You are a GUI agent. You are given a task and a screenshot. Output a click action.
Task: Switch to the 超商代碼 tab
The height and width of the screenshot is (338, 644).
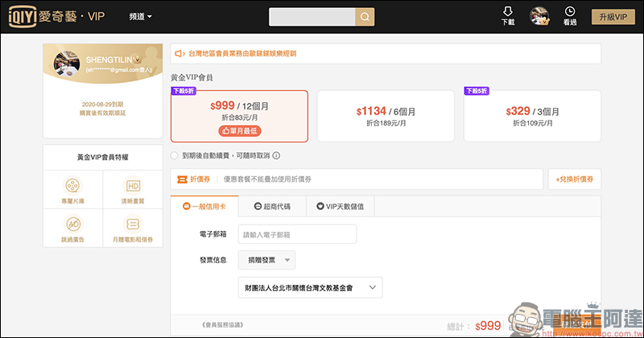[272, 207]
